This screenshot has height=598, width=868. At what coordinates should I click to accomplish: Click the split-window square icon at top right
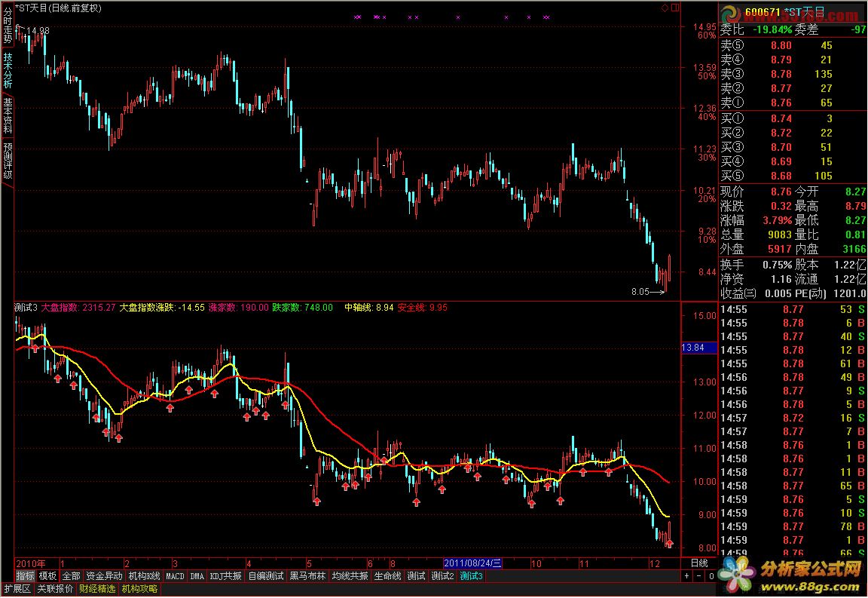click(x=675, y=8)
